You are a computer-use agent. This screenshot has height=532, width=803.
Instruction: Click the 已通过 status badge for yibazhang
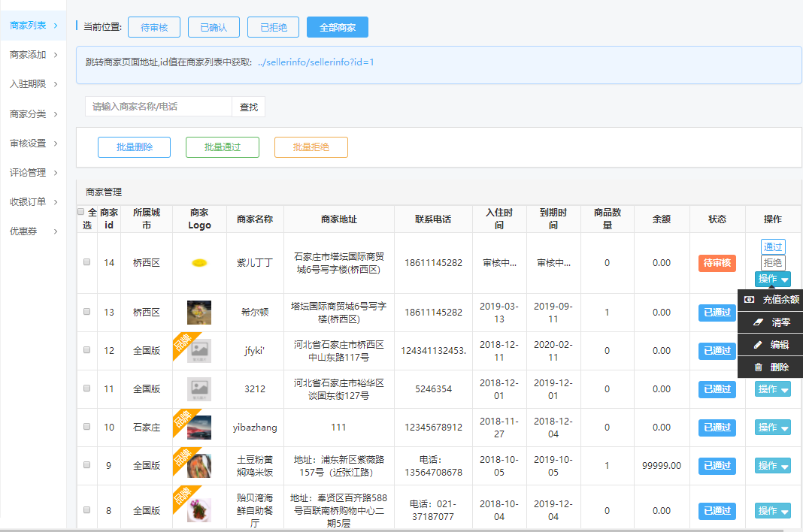pos(717,428)
